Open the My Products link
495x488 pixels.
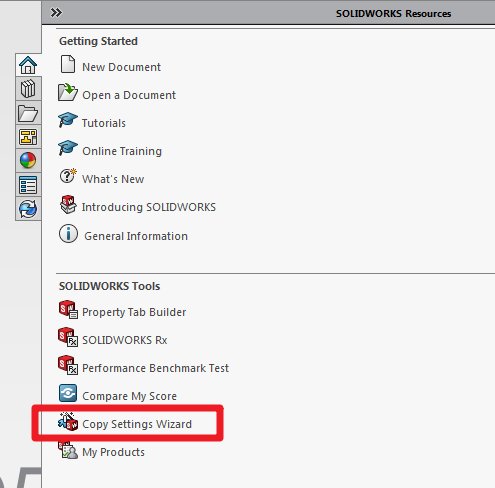[113, 452]
